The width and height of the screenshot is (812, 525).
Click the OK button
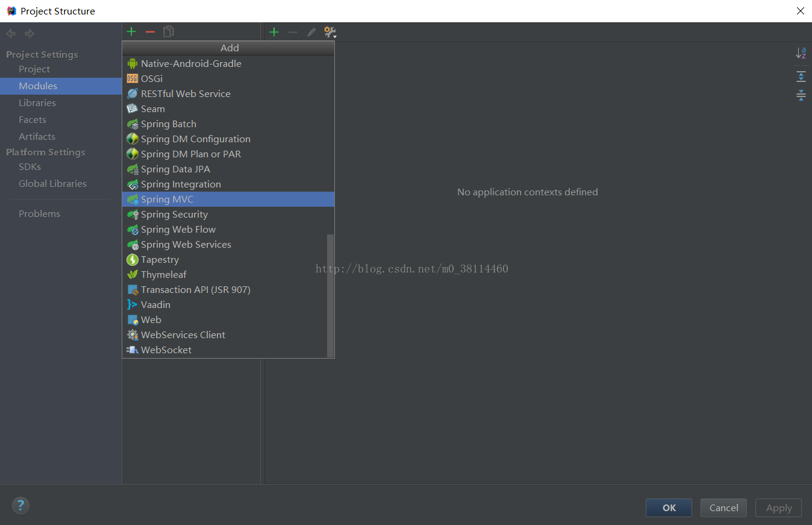(669, 508)
